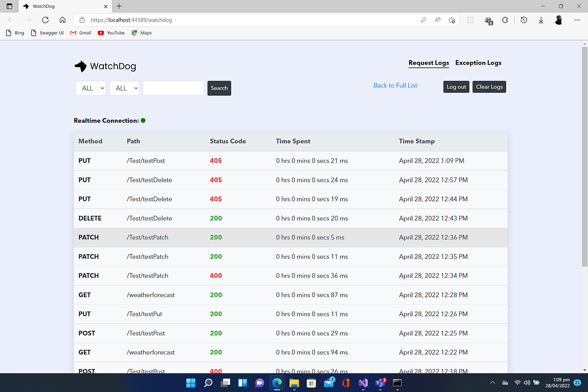
Task: Open the first ALL filter dropdown
Action: (x=90, y=88)
